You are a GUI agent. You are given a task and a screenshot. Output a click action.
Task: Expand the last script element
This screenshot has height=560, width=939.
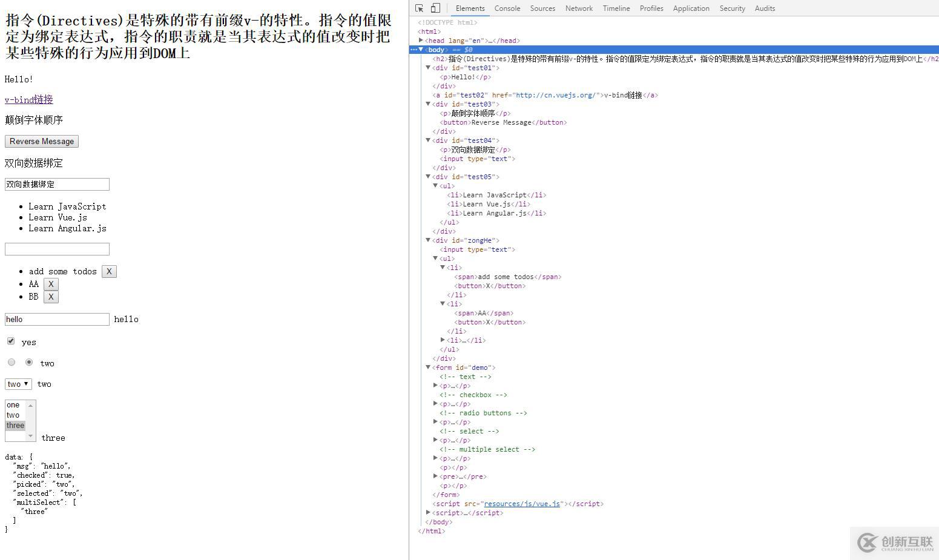pyautogui.click(x=428, y=512)
